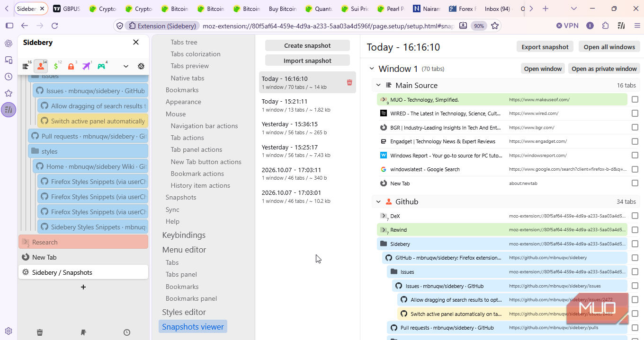The height and width of the screenshot is (340, 644).
Task: Open the green game controller panel
Action: tap(101, 66)
